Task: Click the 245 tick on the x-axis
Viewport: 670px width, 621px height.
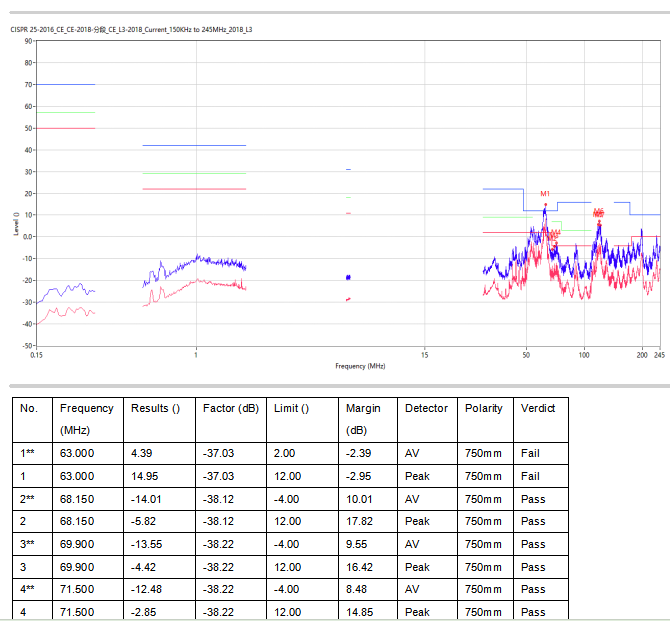Action: coord(659,355)
